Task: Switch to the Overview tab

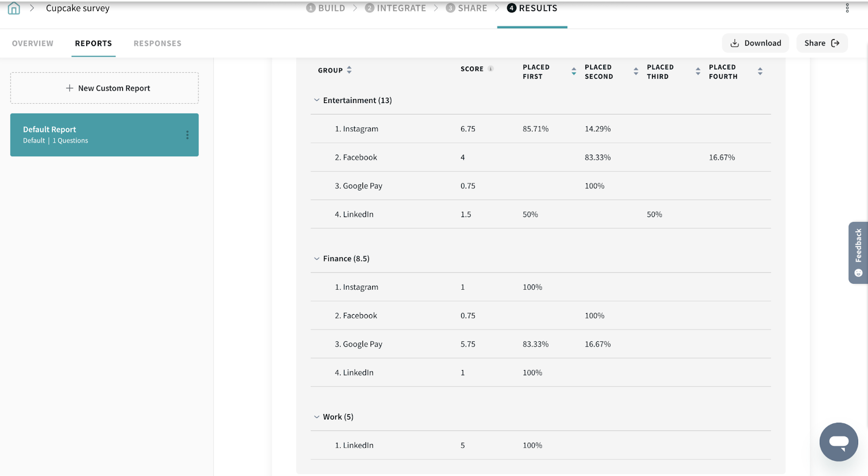Action: pos(33,43)
